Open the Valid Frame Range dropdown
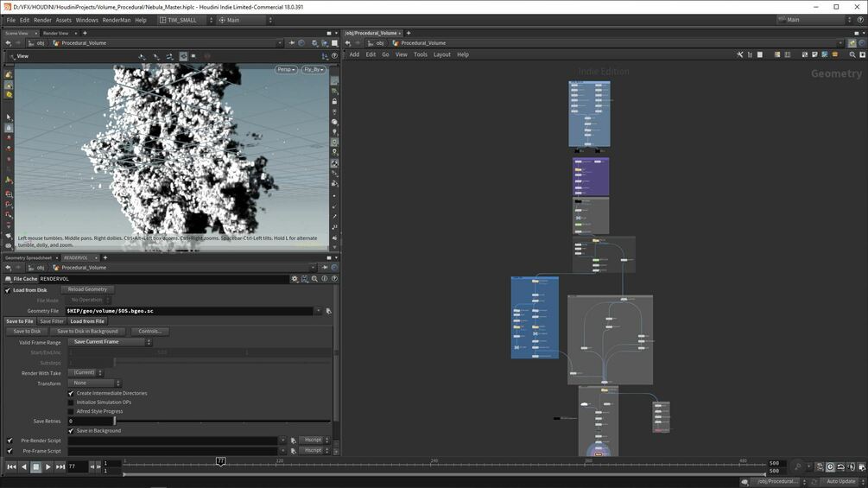This screenshot has width=868, height=488. point(110,342)
